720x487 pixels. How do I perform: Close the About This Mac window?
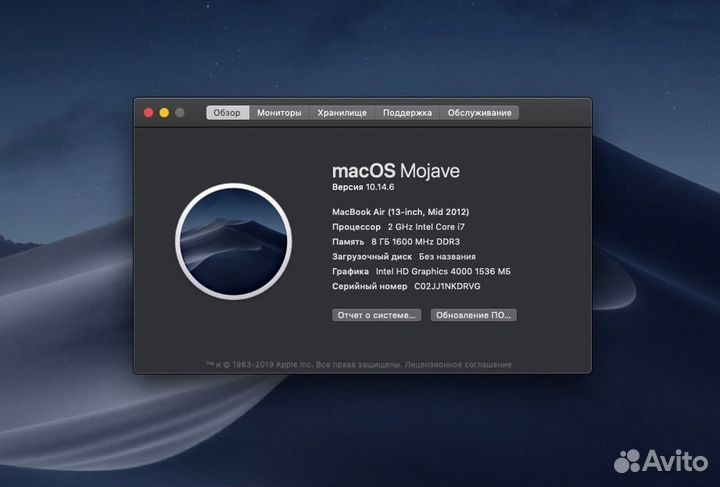point(148,113)
